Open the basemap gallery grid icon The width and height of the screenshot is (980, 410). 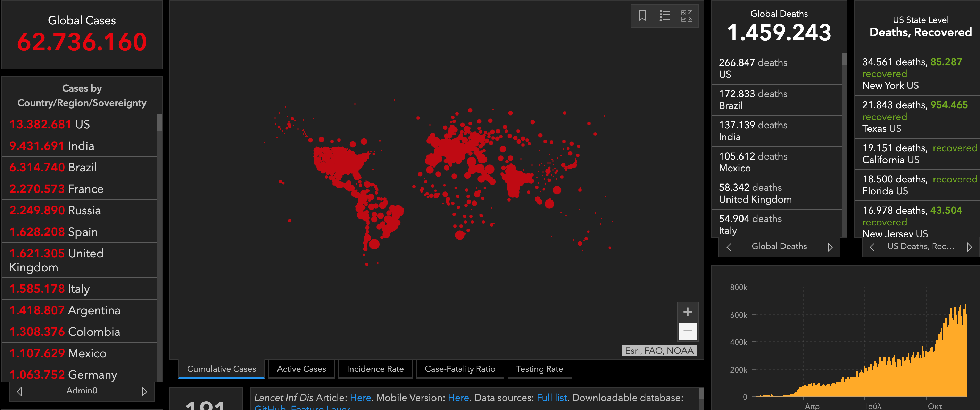point(687,16)
